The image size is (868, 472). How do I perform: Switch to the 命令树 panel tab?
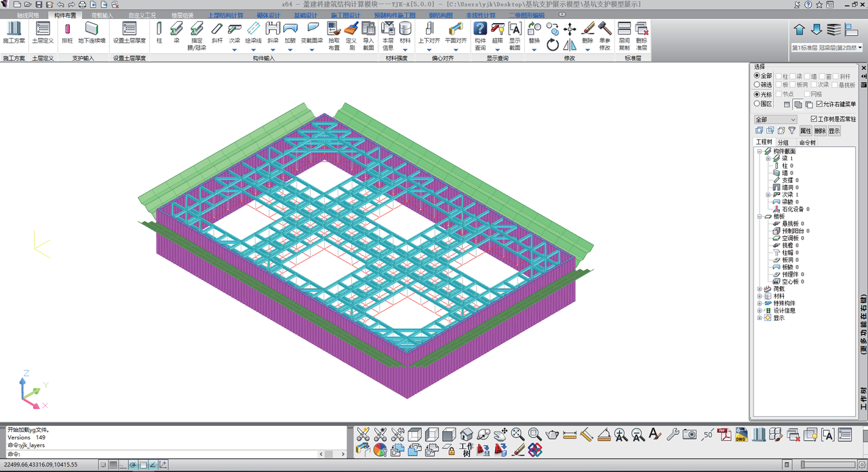pyautogui.click(x=808, y=142)
